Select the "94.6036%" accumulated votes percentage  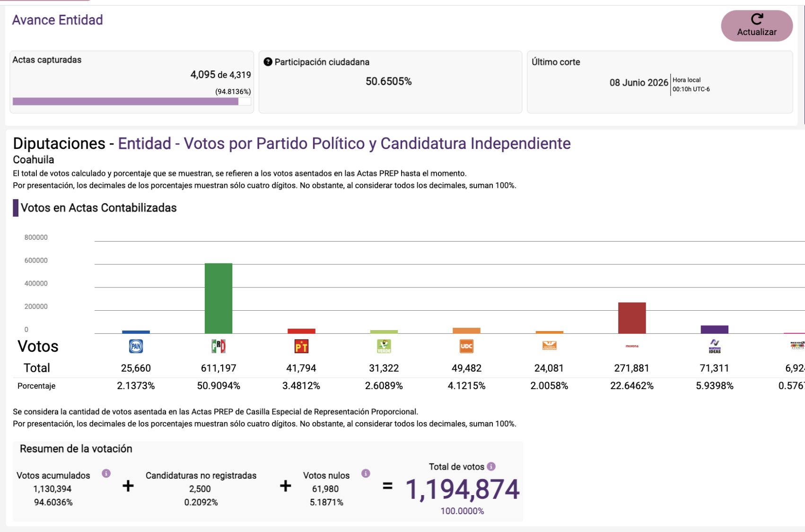(x=53, y=502)
